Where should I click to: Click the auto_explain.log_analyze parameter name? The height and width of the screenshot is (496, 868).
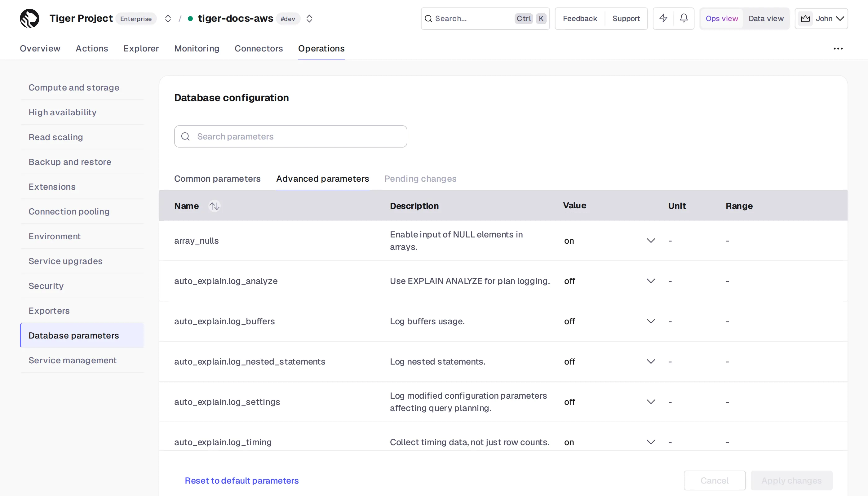point(226,281)
